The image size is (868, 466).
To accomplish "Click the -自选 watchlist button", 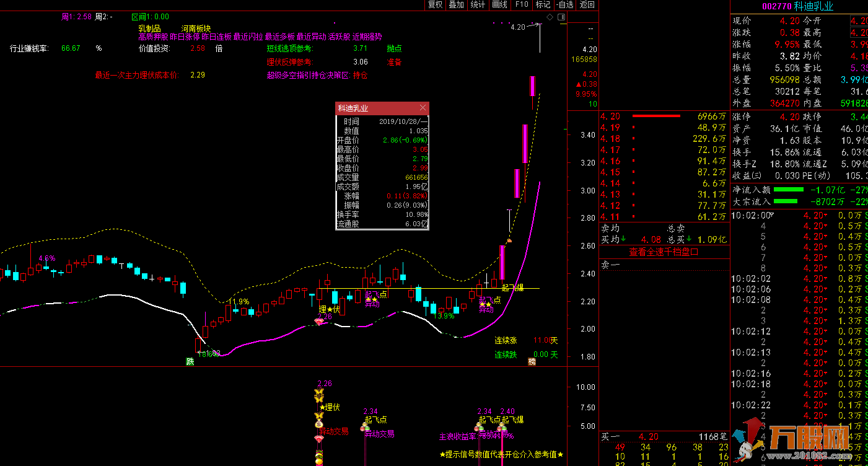I will [x=564, y=5].
